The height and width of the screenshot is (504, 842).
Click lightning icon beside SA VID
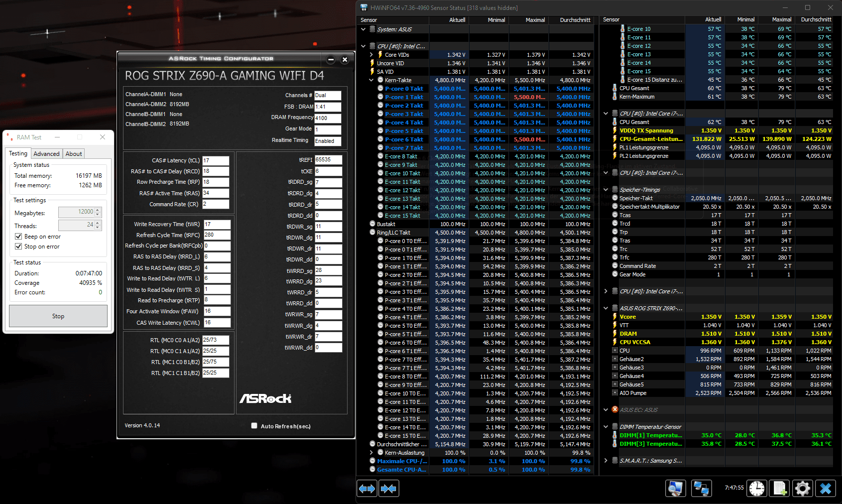(x=372, y=72)
